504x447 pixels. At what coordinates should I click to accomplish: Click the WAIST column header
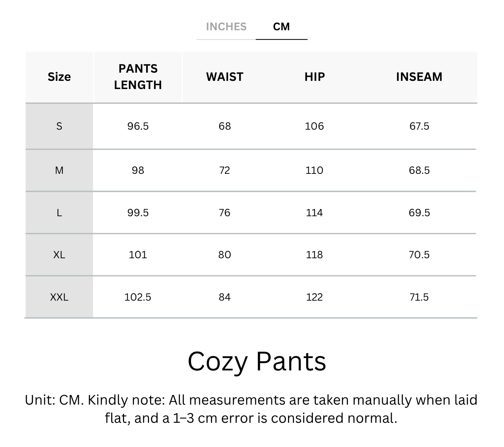tap(225, 77)
